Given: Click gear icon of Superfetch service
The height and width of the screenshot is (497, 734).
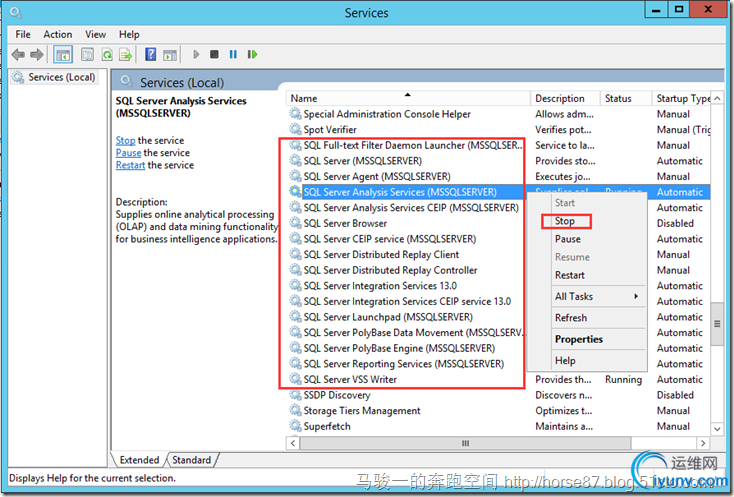Looking at the screenshot, I should (x=295, y=425).
